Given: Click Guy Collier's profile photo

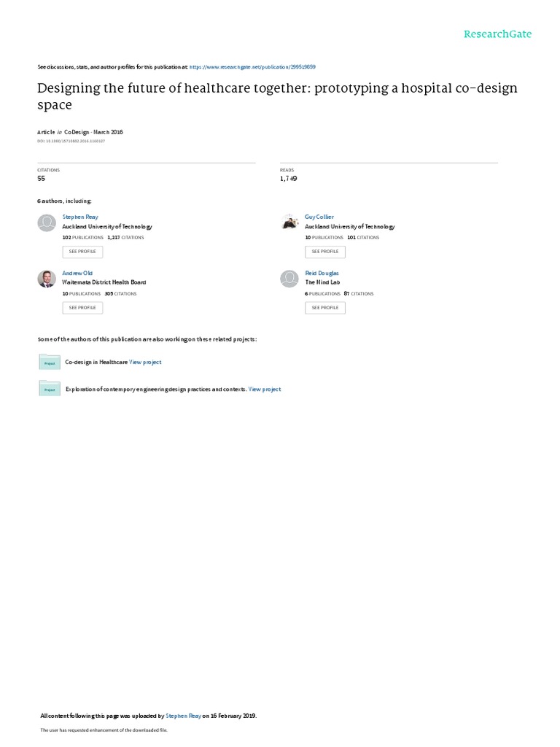Looking at the screenshot, I should point(289,222).
